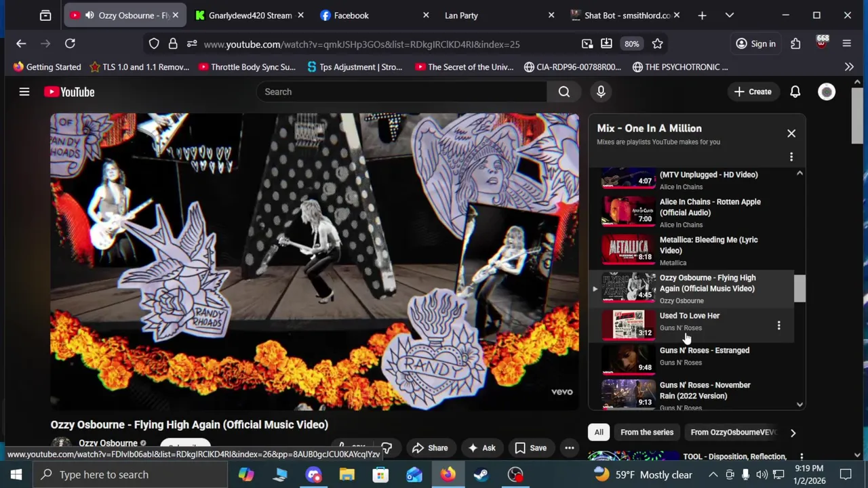The width and height of the screenshot is (868, 488).
Task: Open Steam from the taskbar
Action: (x=481, y=474)
